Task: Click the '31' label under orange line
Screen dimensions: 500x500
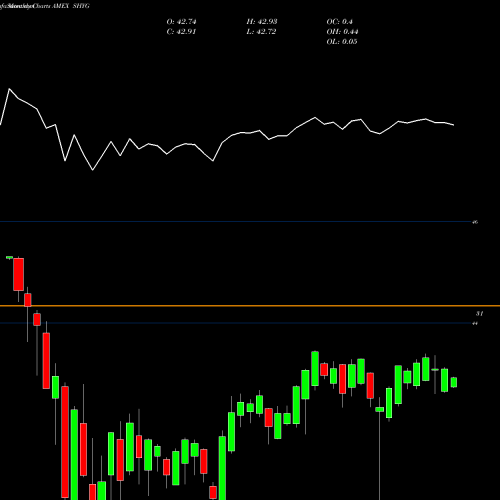Action: [479, 314]
